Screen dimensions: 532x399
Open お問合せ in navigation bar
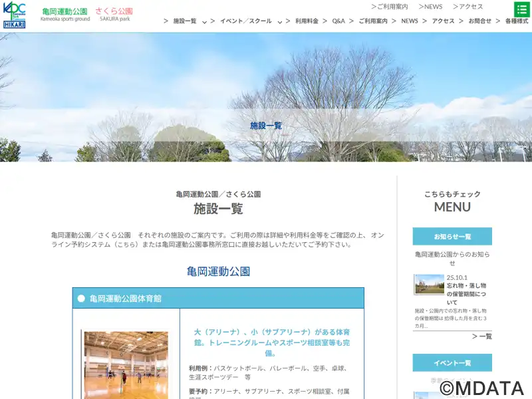point(479,21)
